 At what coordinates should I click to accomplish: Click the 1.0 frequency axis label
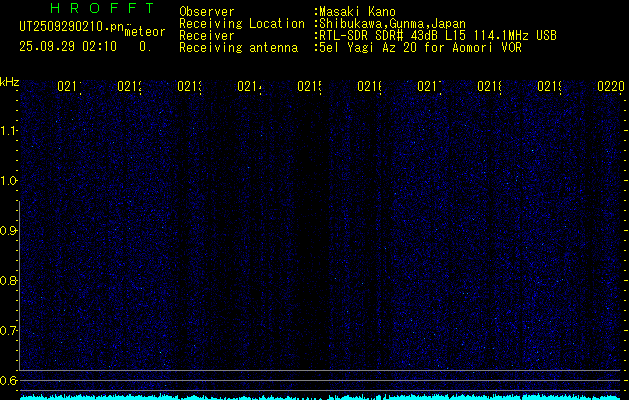[9, 181]
